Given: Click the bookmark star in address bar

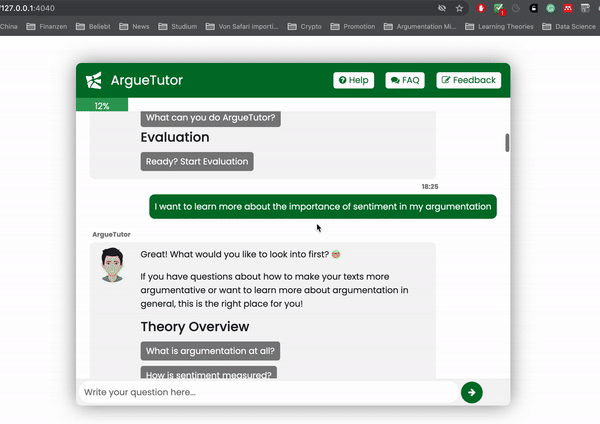Looking at the screenshot, I should pos(459,8).
